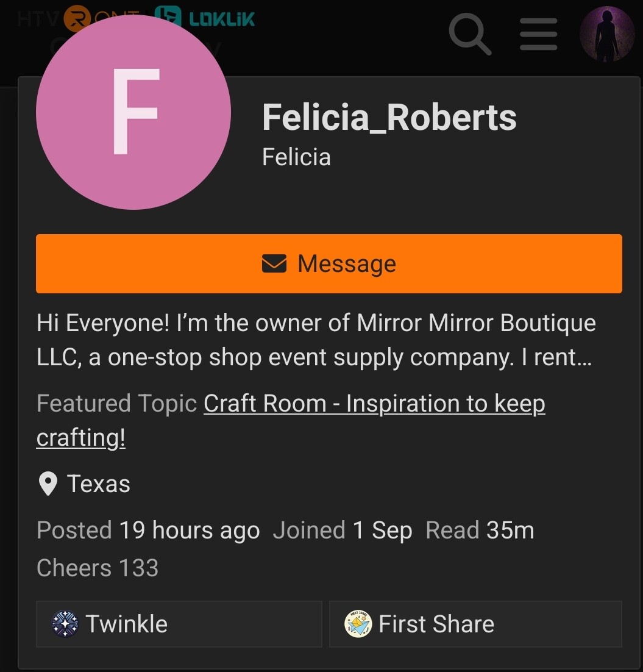Click the Cheers 133 stat
Image resolution: width=643 pixels, height=672 pixels.
[98, 568]
